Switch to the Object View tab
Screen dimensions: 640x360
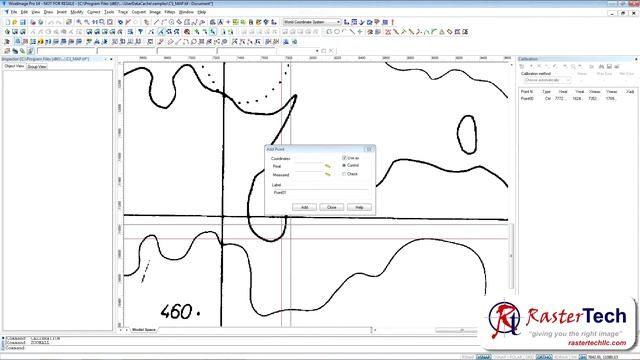(x=14, y=66)
